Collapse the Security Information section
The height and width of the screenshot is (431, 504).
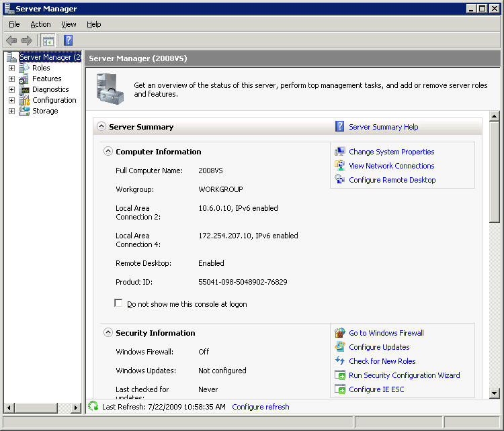(x=108, y=332)
